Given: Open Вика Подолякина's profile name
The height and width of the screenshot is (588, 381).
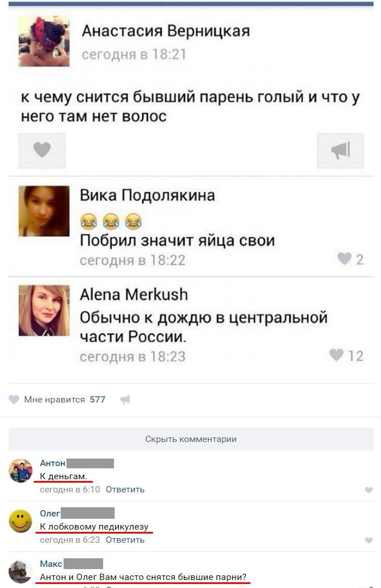Looking at the screenshot, I should click(147, 195).
